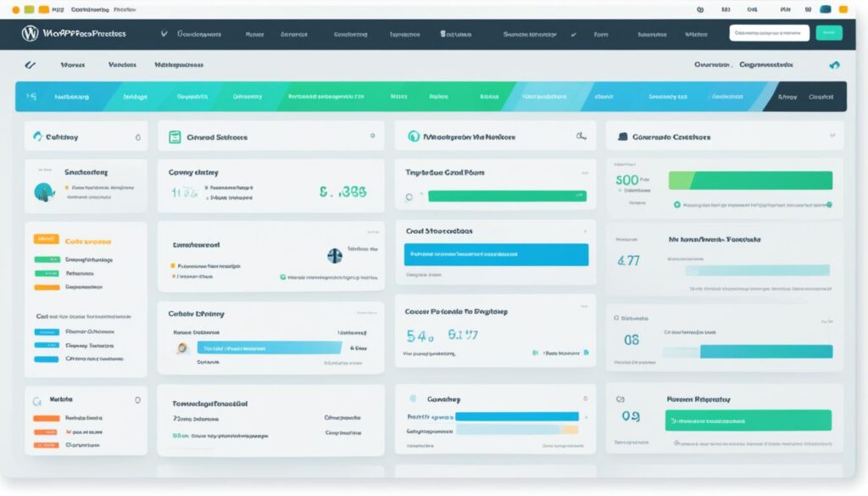Click the orange bullet of globe card's upper row

click(x=173, y=265)
